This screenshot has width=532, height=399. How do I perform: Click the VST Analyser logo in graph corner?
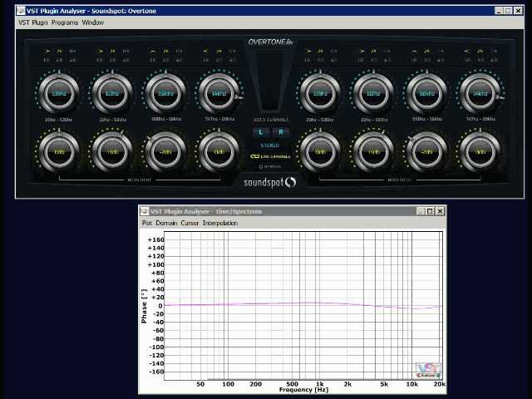(427, 370)
